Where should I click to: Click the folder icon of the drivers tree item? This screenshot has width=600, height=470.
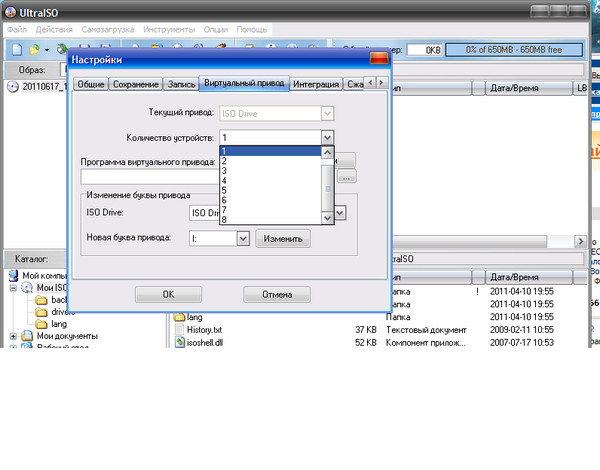(41, 312)
